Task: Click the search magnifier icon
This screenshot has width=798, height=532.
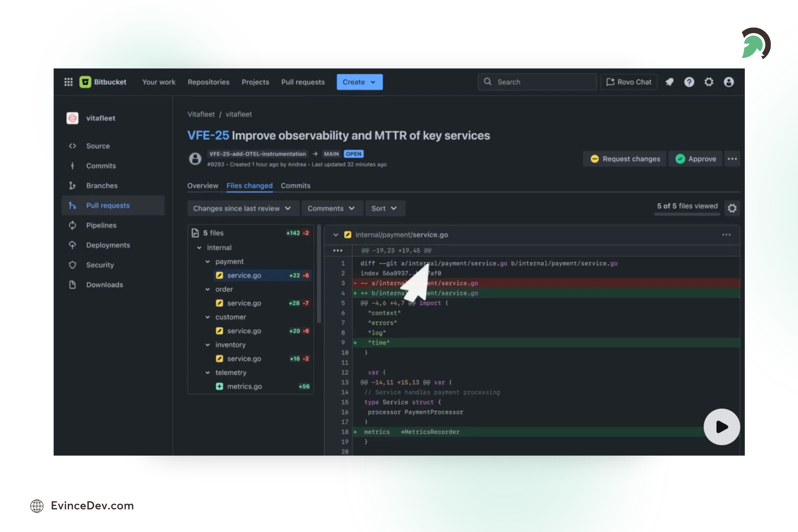Action: pyautogui.click(x=487, y=81)
